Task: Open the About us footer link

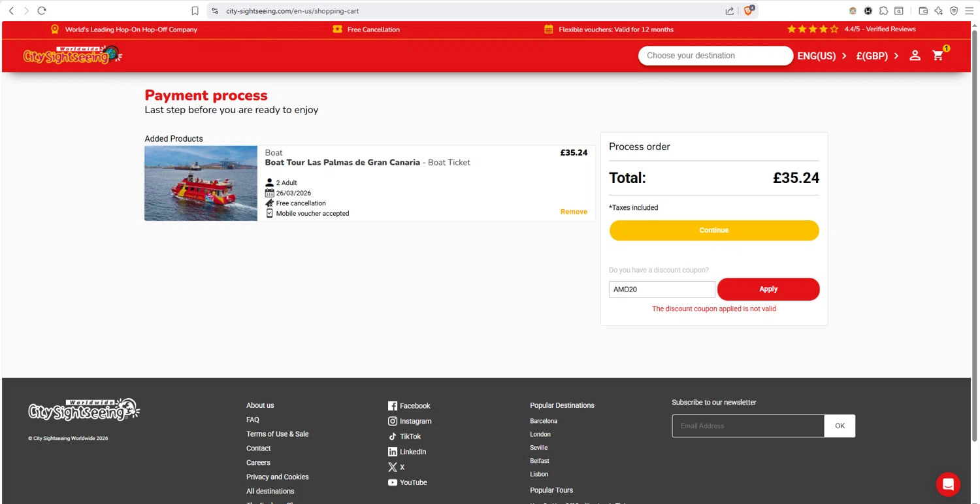Action: tap(260, 405)
